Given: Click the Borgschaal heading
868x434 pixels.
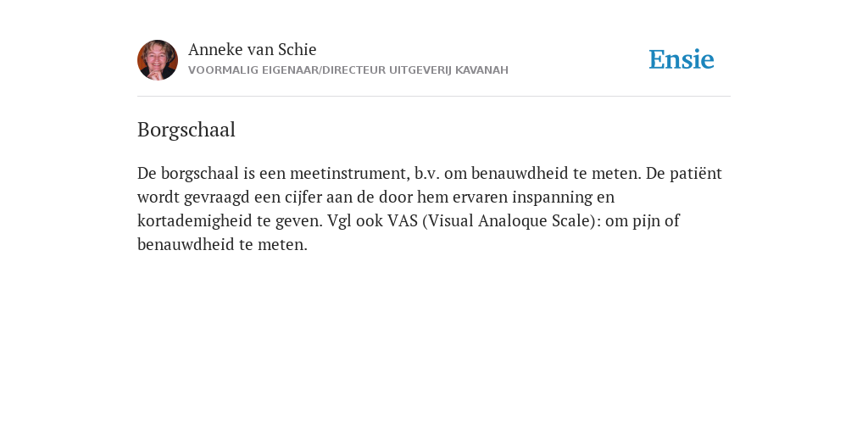Looking at the screenshot, I should pyautogui.click(x=186, y=130).
